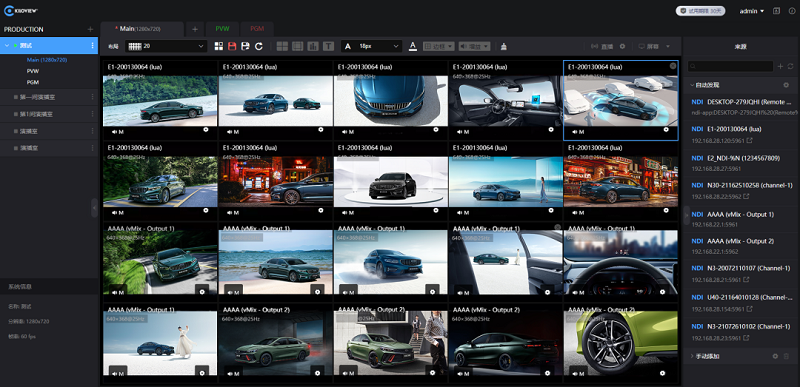
Task: Select PVW under the 测试 tree
Action: (33, 71)
